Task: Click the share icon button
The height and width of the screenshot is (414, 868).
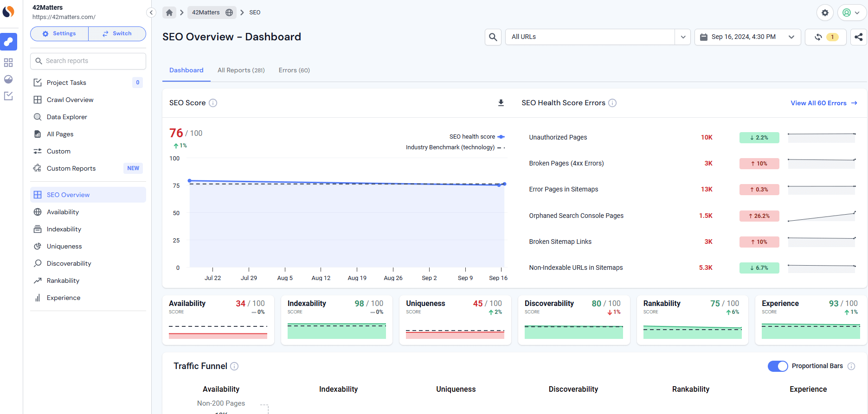Action: 859,37
